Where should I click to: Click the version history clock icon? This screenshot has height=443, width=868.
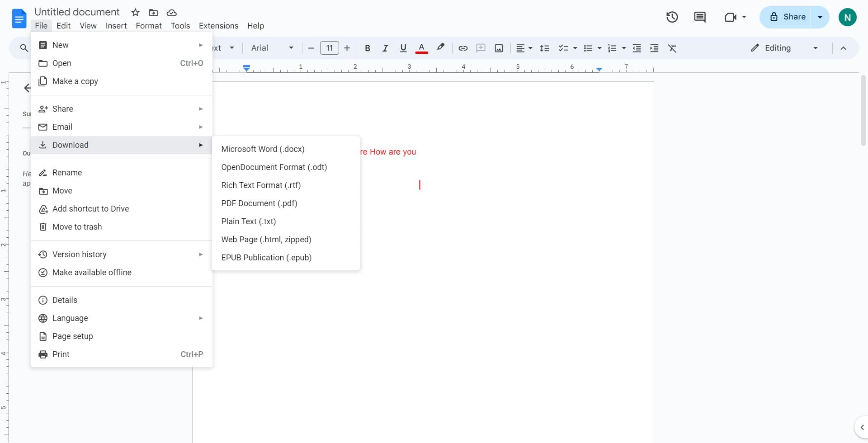(x=672, y=17)
